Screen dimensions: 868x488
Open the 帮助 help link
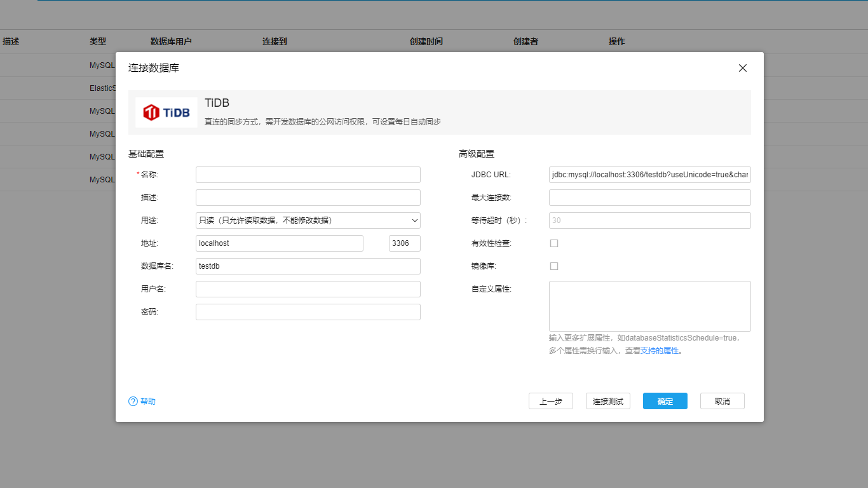click(x=148, y=402)
